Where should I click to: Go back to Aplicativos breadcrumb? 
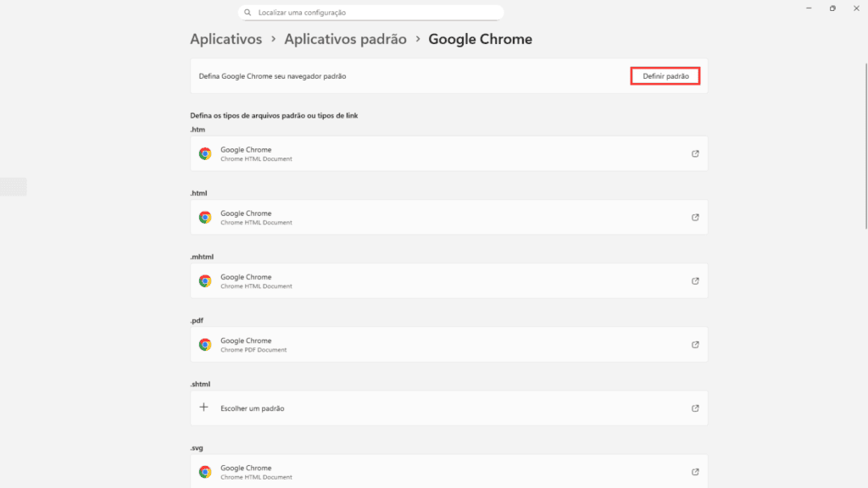click(x=225, y=39)
